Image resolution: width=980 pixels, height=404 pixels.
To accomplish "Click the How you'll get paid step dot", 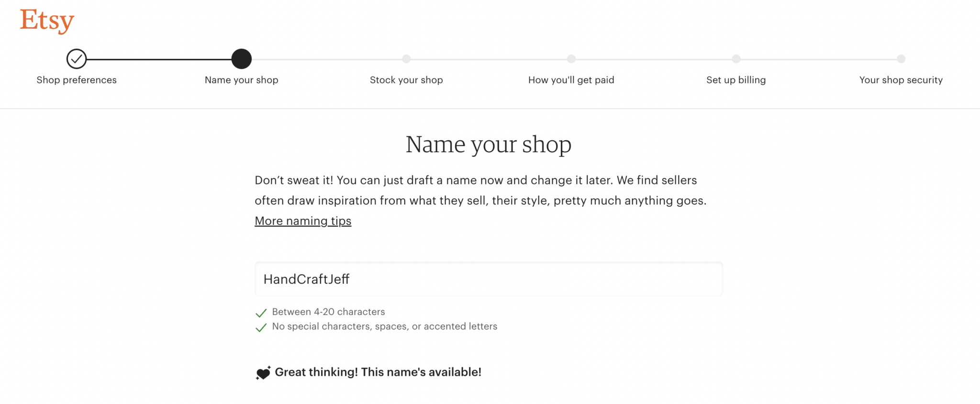I will pos(571,59).
